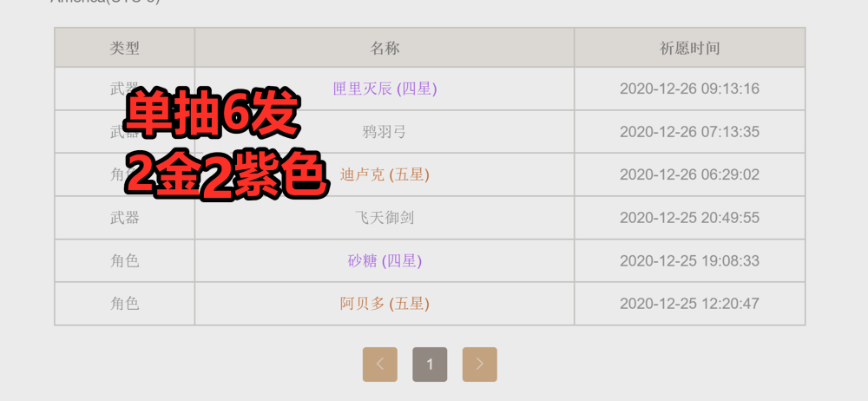Click the 名称 column header
Image resolution: width=868 pixels, height=401 pixels.
click(x=385, y=49)
